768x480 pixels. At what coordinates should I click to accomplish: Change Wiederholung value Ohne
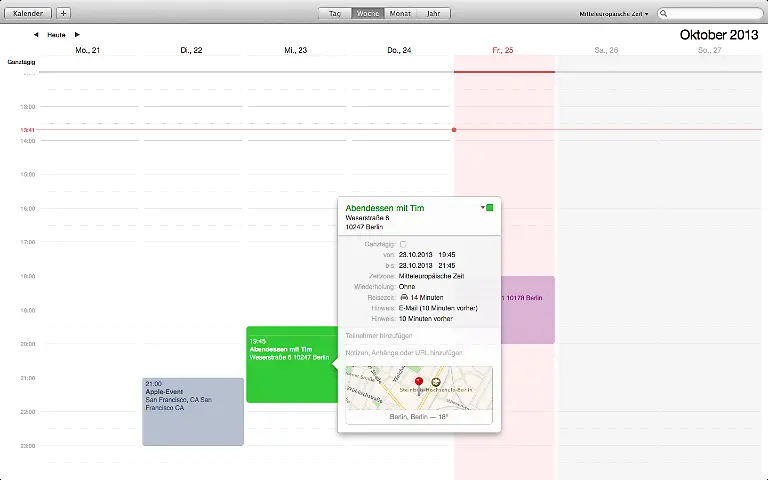(407, 287)
